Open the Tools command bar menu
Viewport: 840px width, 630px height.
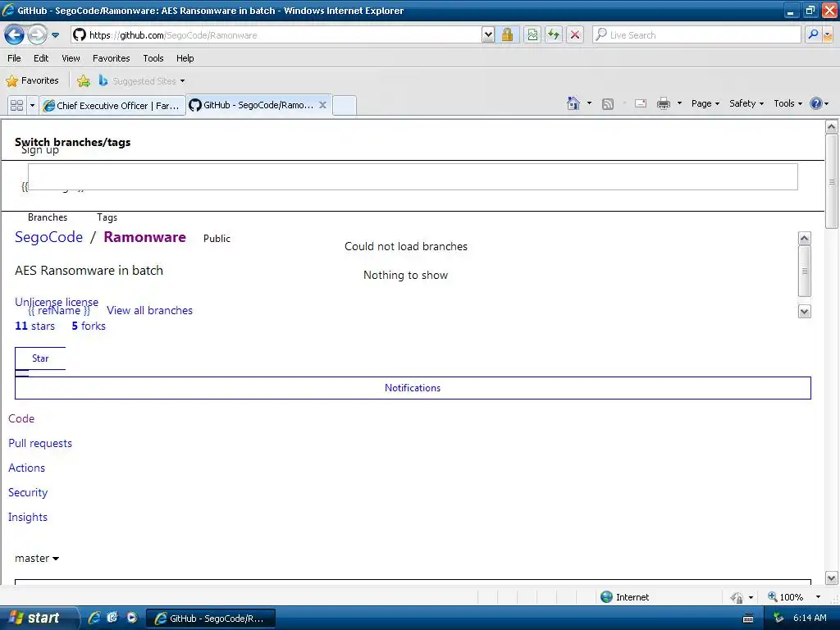pyautogui.click(x=788, y=103)
